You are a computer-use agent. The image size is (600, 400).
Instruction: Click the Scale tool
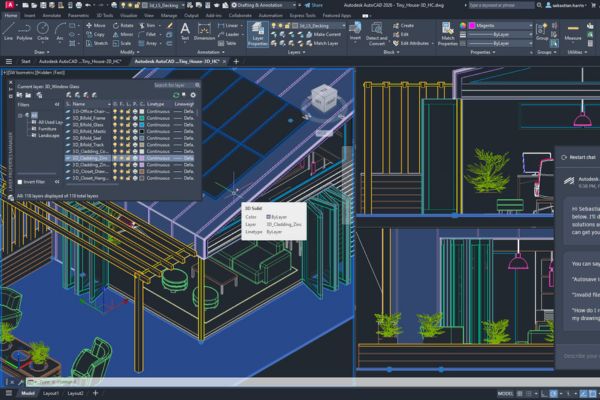122,43
